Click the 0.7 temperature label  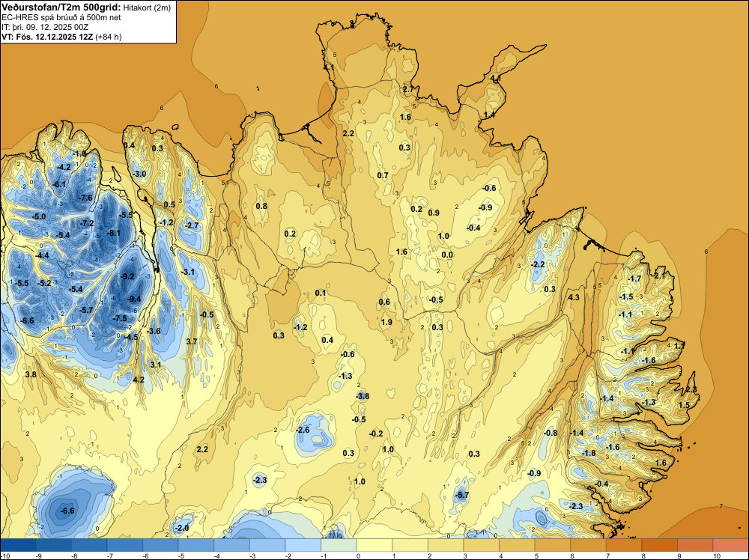[x=383, y=176]
